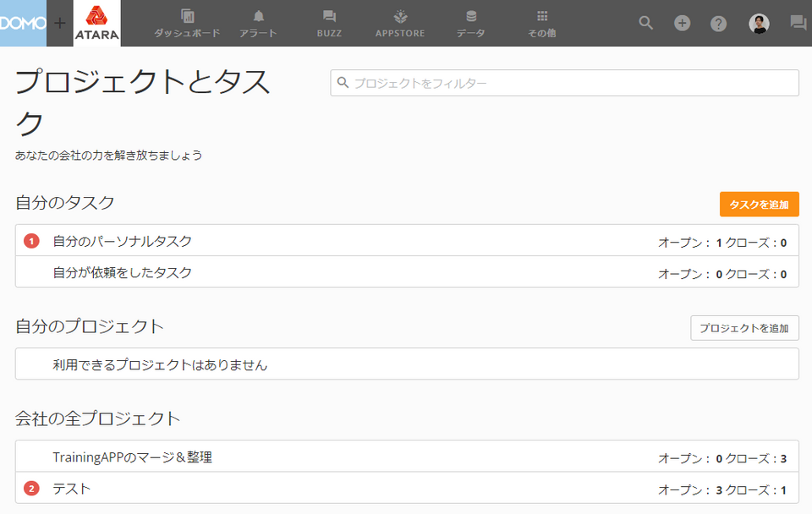Click the search magnifier icon in header

click(x=645, y=24)
